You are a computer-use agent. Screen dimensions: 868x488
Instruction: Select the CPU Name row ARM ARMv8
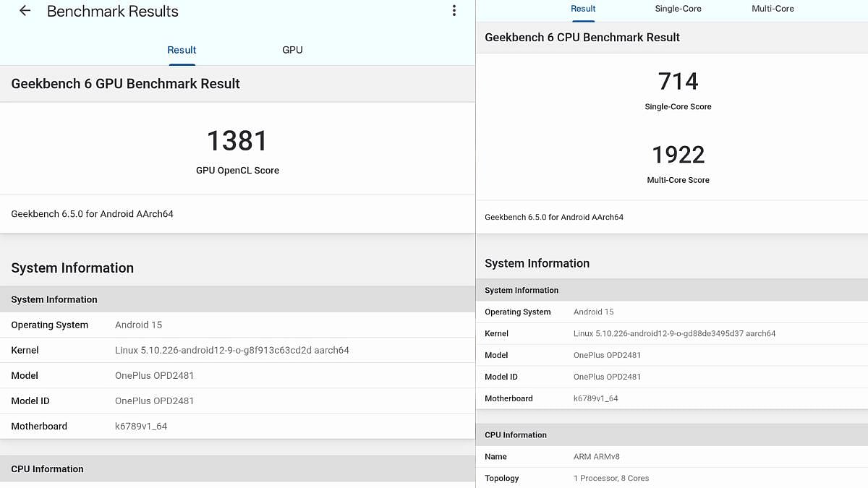pos(671,456)
